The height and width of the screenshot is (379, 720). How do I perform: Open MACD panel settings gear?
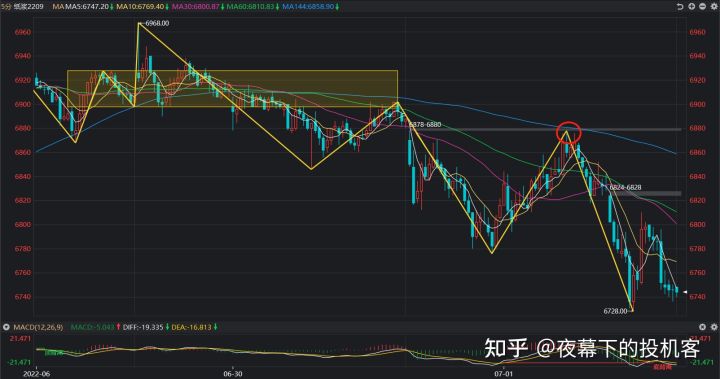714,327
